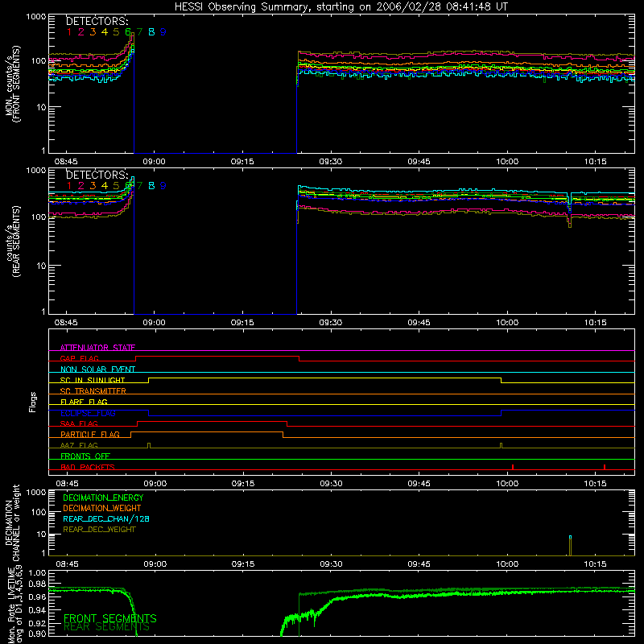Select detector 7 in rear segments legend
Screen dimensions: 644x644
click(x=139, y=186)
